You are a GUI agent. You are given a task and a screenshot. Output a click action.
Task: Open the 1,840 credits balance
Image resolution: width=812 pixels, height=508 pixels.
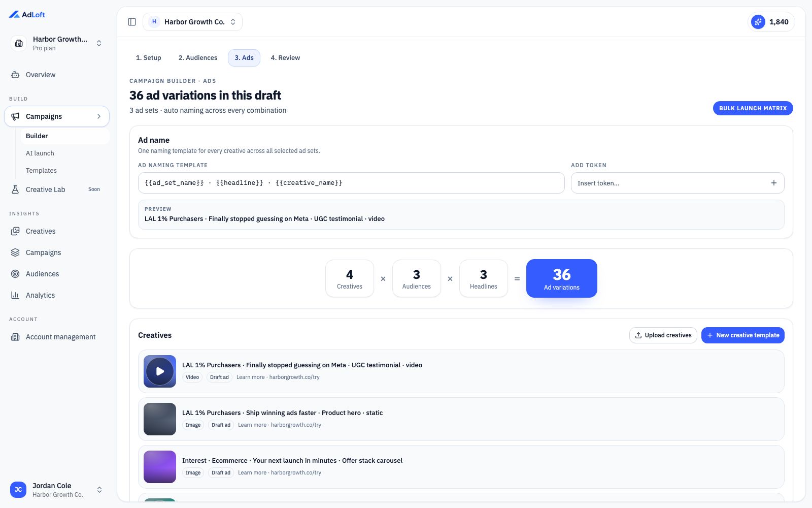(x=771, y=22)
